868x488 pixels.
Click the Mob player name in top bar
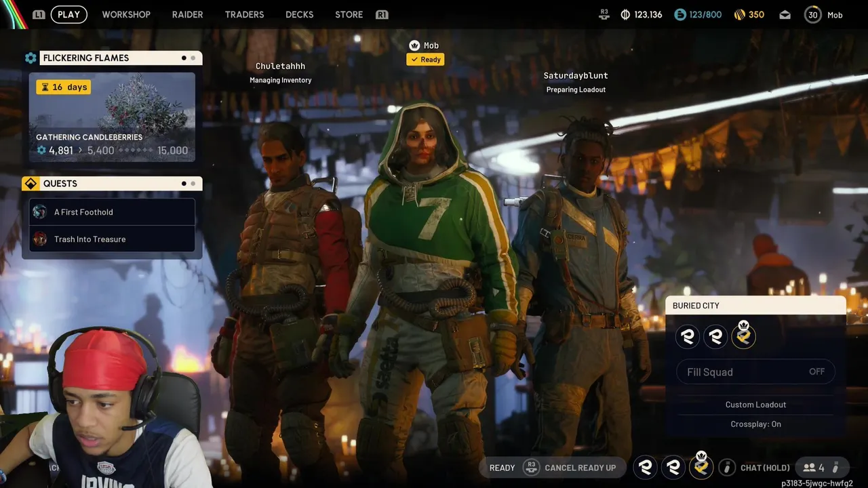click(x=835, y=15)
